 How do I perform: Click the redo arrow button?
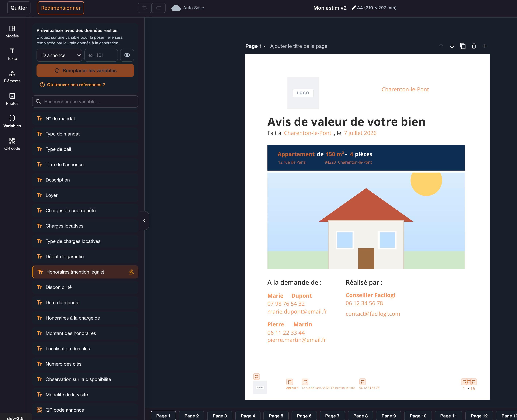click(159, 8)
